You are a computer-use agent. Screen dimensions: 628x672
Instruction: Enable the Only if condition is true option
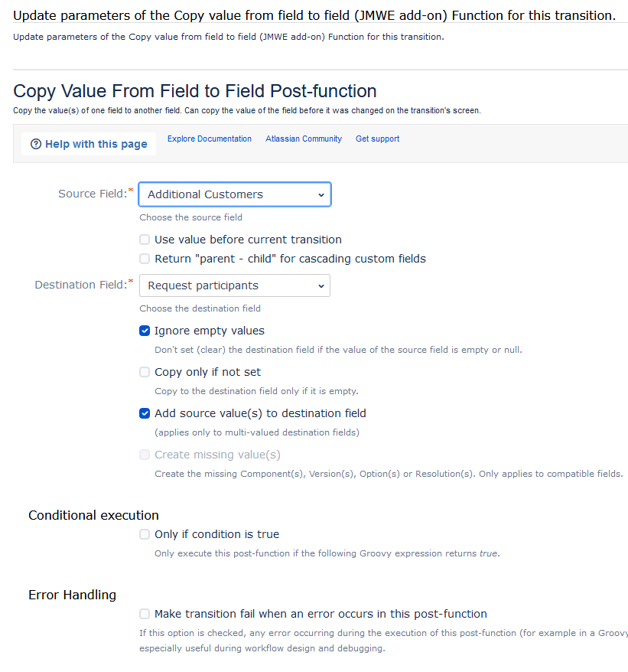pos(145,534)
